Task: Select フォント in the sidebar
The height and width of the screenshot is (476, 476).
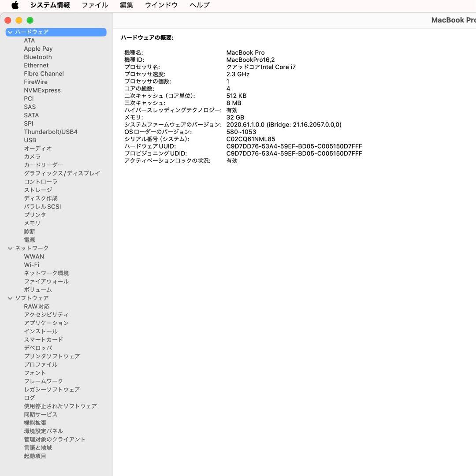Action: tap(35, 373)
